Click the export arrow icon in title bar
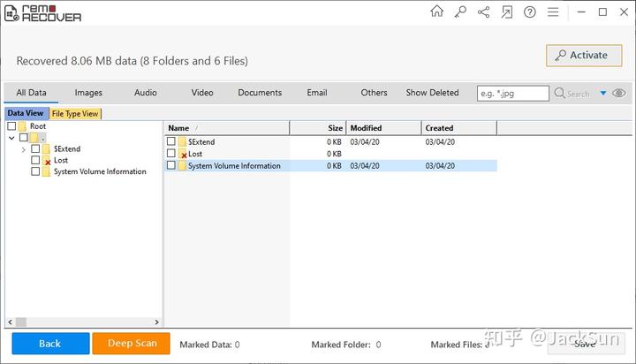 pyautogui.click(x=507, y=11)
